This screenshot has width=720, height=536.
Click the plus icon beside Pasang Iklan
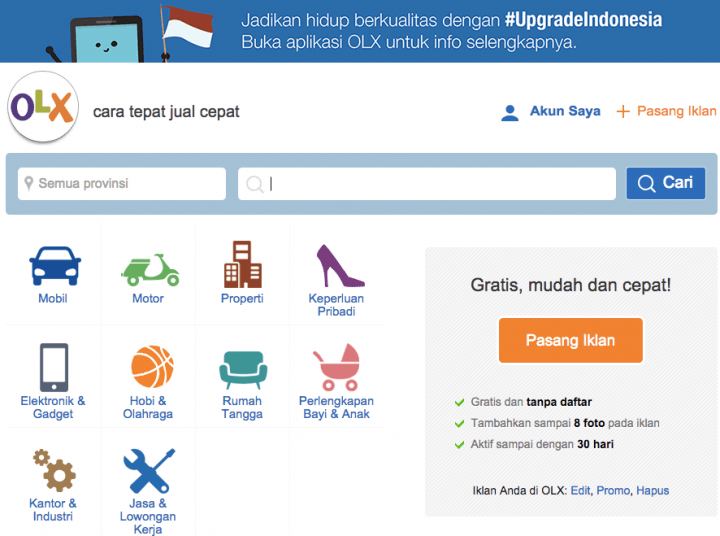coord(623,111)
